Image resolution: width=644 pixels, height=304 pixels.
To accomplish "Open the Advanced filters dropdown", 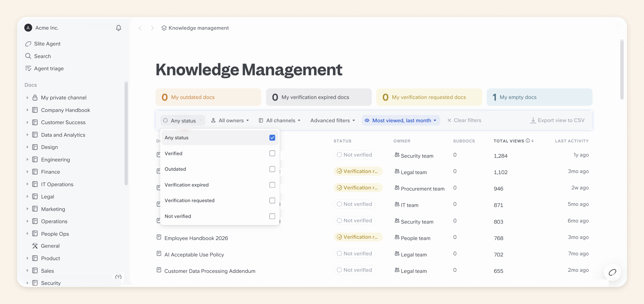I will [332, 120].
